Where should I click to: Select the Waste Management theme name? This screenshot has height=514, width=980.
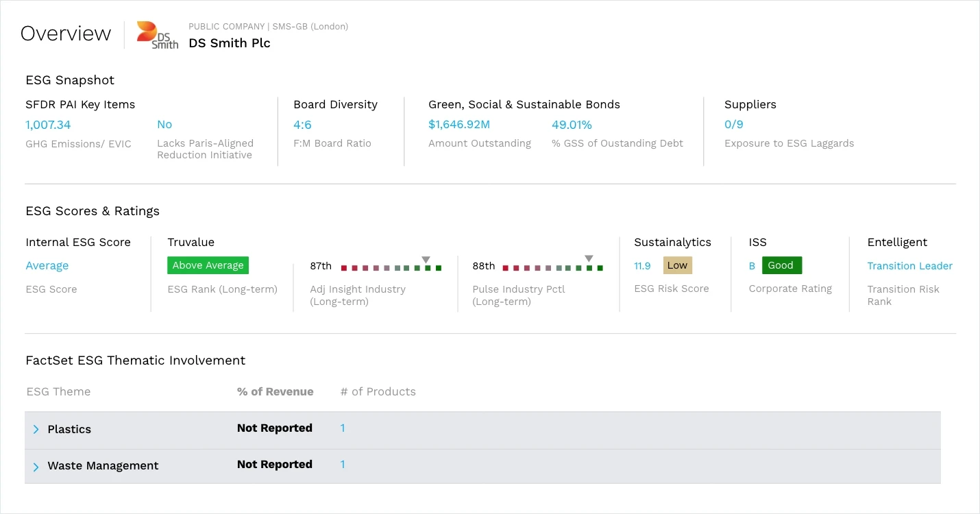[103, 466]
